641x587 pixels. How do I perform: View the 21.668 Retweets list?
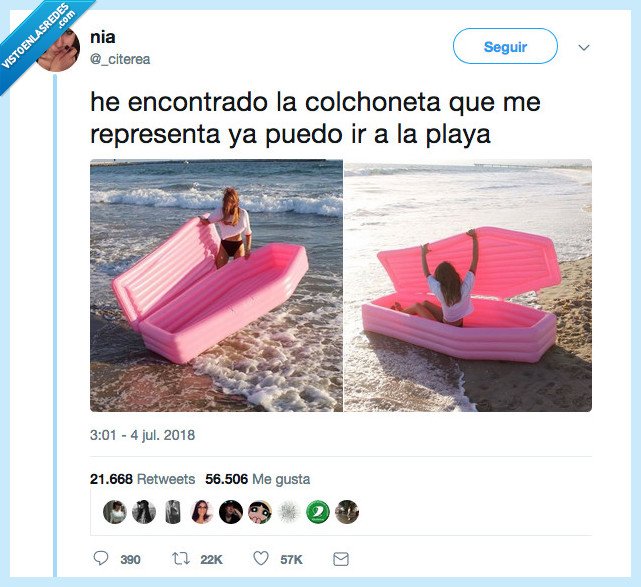pyautogui.click(x=142, y=479)
